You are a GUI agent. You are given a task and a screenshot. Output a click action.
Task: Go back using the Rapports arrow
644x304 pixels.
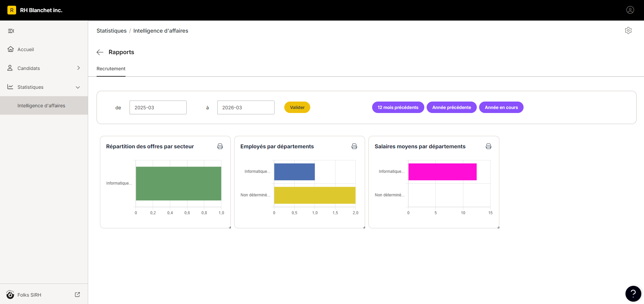point(100,52)
